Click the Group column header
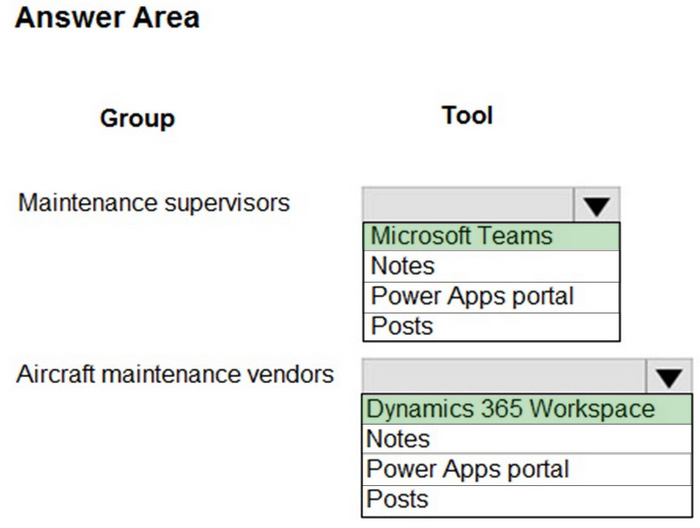 (138, 119)
